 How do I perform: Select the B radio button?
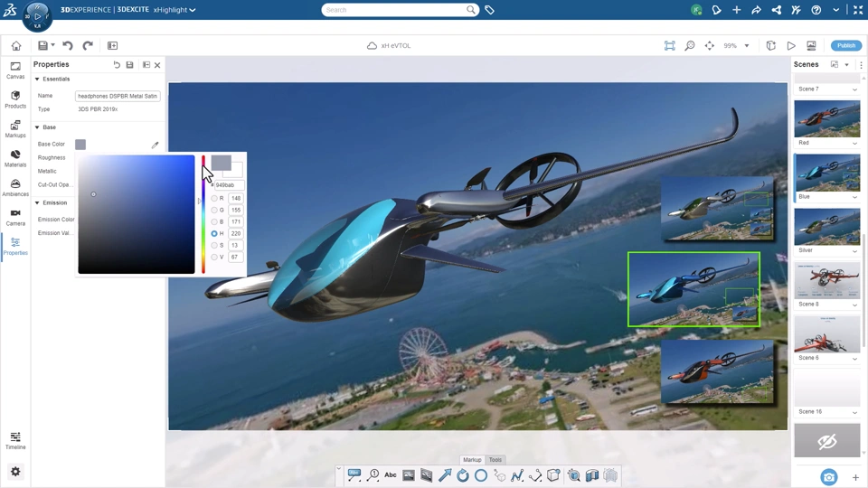click(x=214, y=221)
